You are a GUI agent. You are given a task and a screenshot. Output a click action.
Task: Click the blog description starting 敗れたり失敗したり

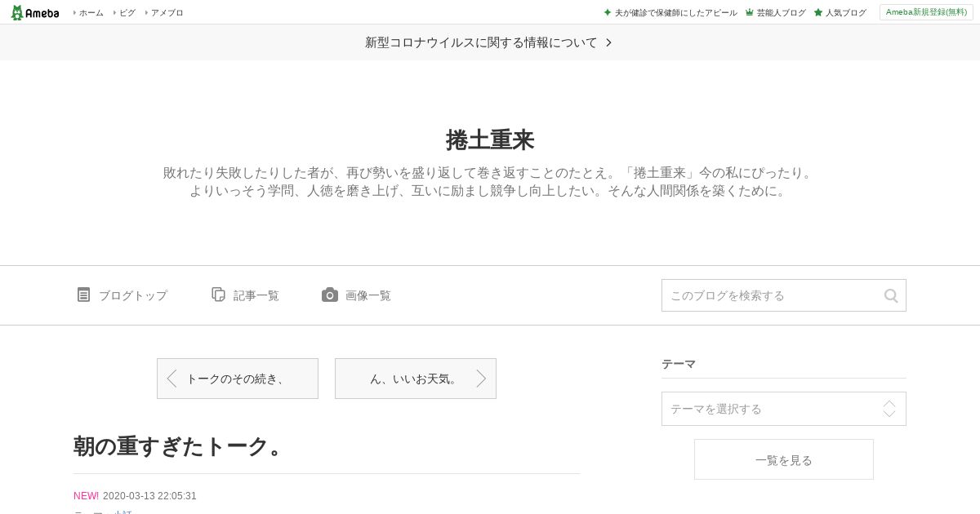[x=490, y=182]
